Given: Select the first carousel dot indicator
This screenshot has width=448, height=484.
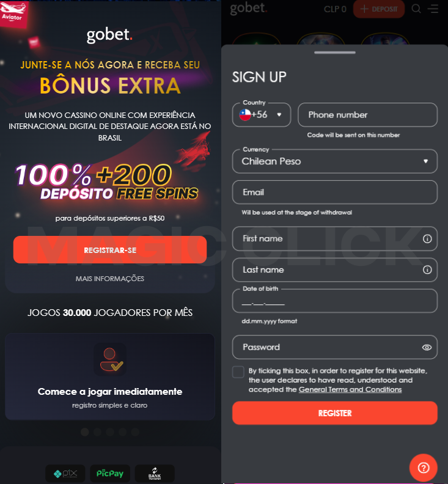Looking at the screenshot, I should (x=85, y=432).
